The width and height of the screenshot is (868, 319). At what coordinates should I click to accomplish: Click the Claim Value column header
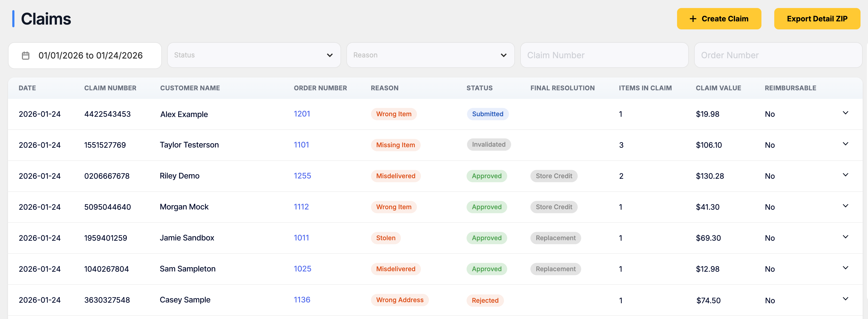click(718, 88)
